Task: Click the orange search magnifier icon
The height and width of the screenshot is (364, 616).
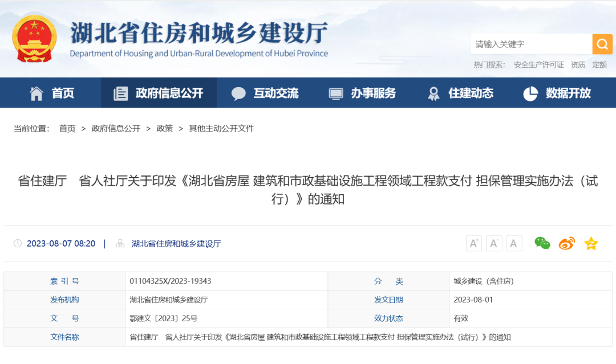Action: tap(602, 44)
